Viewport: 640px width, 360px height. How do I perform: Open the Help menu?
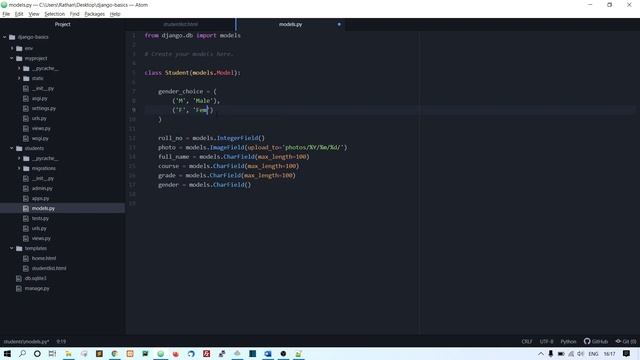(115, 14)
